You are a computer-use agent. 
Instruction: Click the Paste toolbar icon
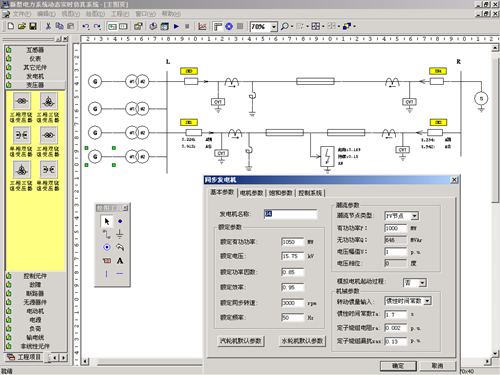tap(71, 26)
